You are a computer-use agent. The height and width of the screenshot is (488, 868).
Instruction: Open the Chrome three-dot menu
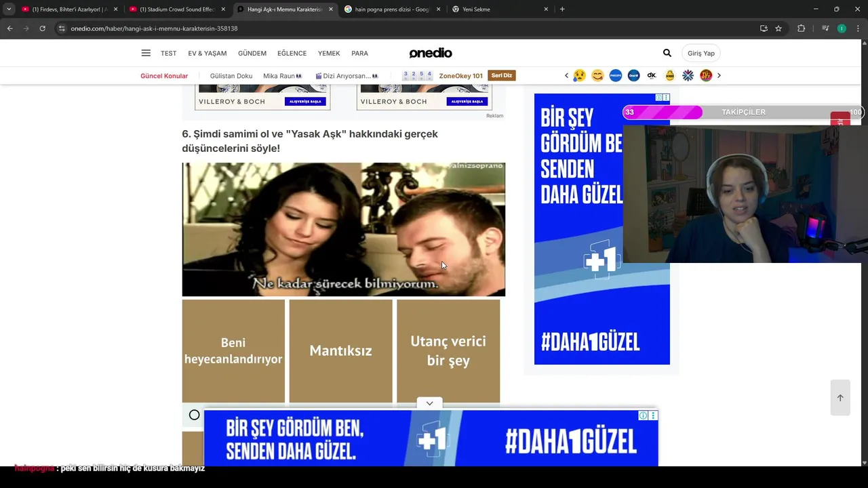tap(858, 28)
